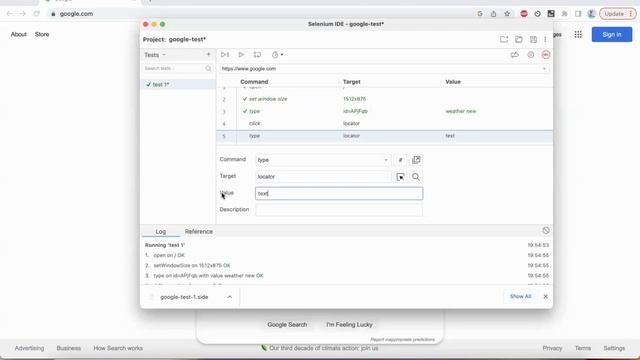This screenshot has height=360, width=640.
Task: Click I'm Feeling Lucky button
Action: coord(349,324)
